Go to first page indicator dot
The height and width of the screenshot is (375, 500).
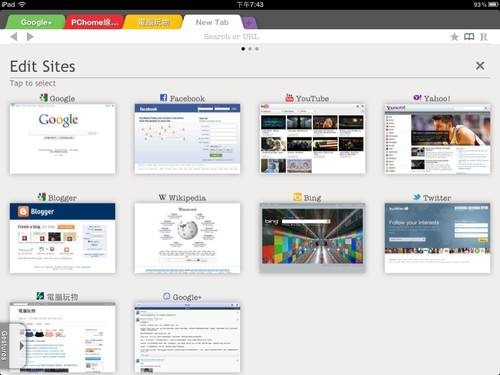click(243, 49)
